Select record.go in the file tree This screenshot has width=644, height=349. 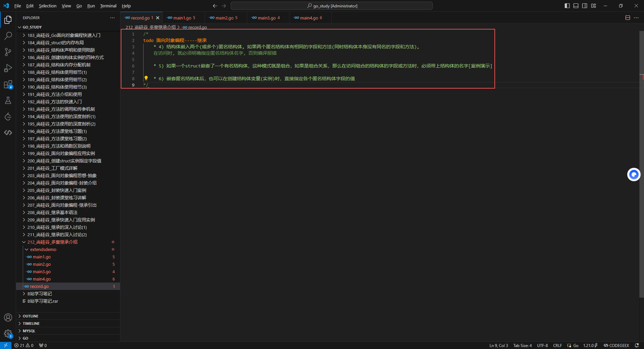point(68,286)
